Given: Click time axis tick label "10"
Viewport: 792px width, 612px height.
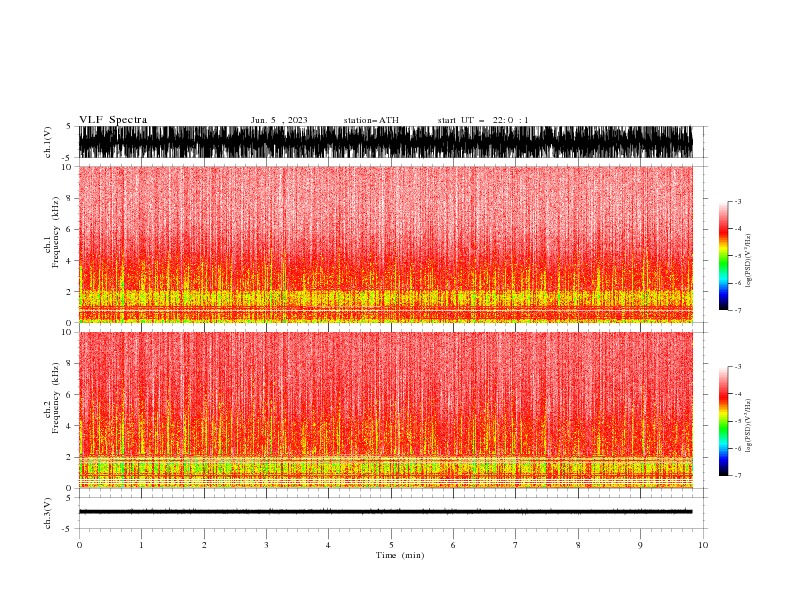Looking at the screenshot, I should coord(703,545).
